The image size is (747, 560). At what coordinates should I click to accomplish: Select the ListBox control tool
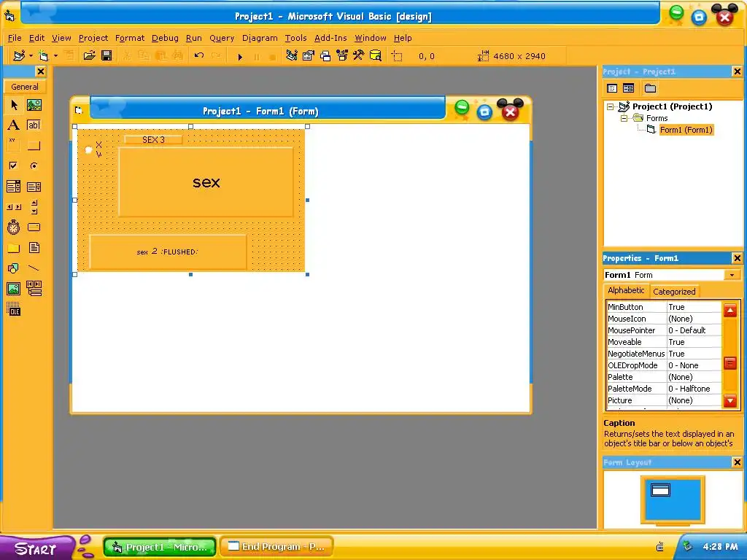pyautogui.click(x=34, y=186)
